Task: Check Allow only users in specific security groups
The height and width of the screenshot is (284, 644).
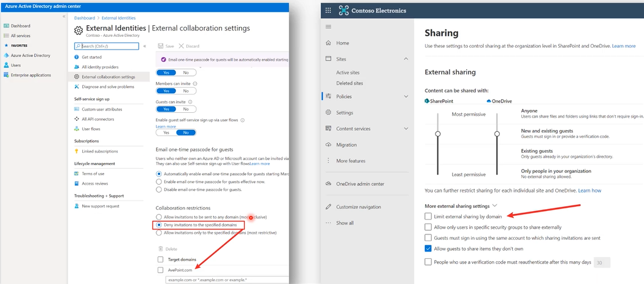Action: click(428, 227)
